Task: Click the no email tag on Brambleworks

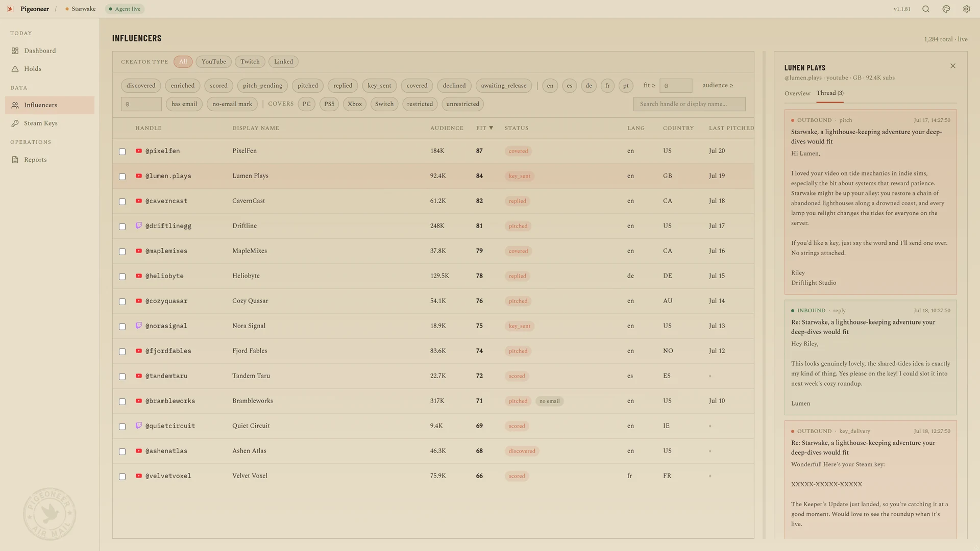Action: 550,401
